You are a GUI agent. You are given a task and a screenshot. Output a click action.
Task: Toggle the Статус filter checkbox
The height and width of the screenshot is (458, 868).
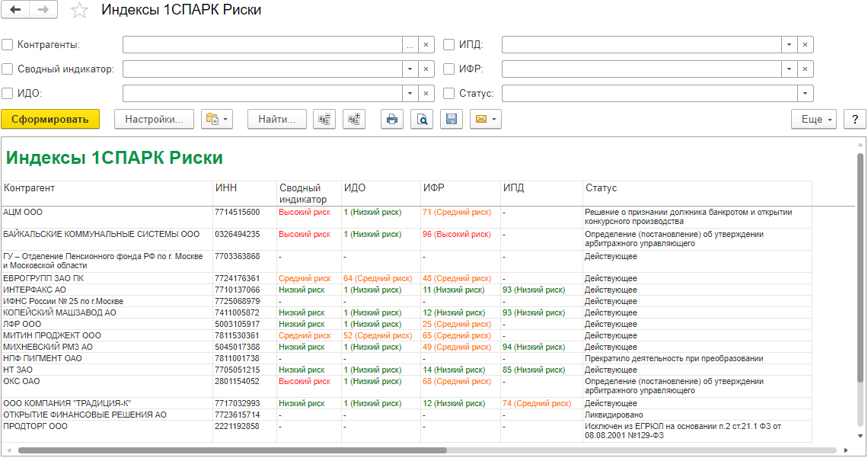(x=449, y=94)
